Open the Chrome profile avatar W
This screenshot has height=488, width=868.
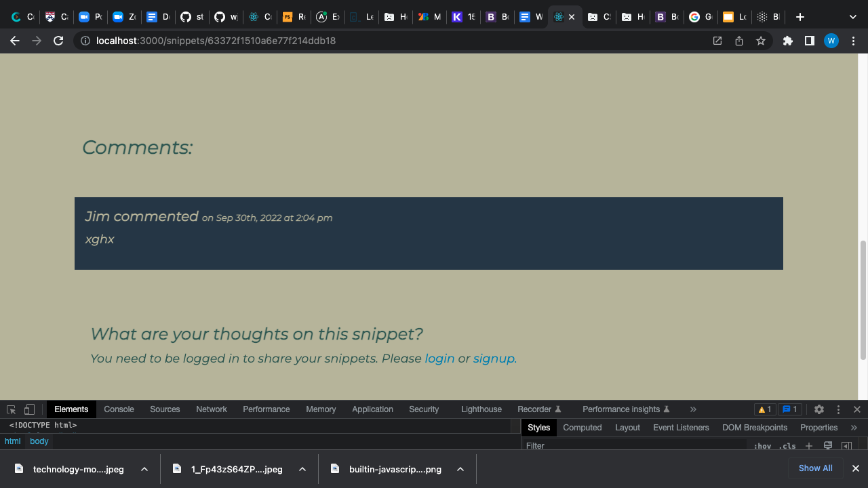831,41
